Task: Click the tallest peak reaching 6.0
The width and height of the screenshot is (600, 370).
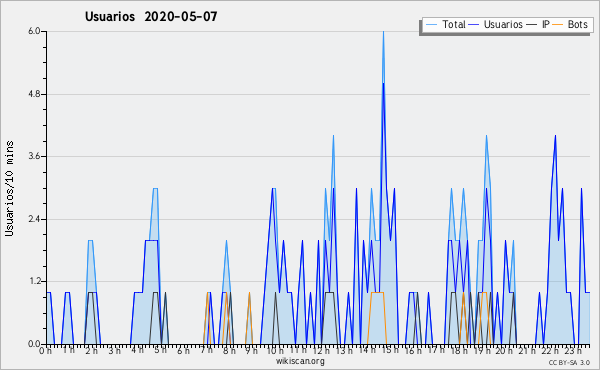Action: [383, 32]
